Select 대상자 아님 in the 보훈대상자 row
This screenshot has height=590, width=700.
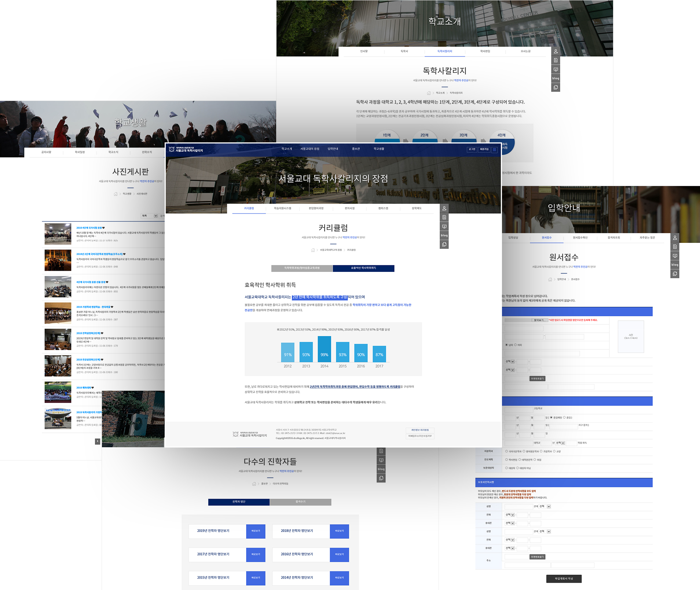pyautogui.click(x=517, y=468)
